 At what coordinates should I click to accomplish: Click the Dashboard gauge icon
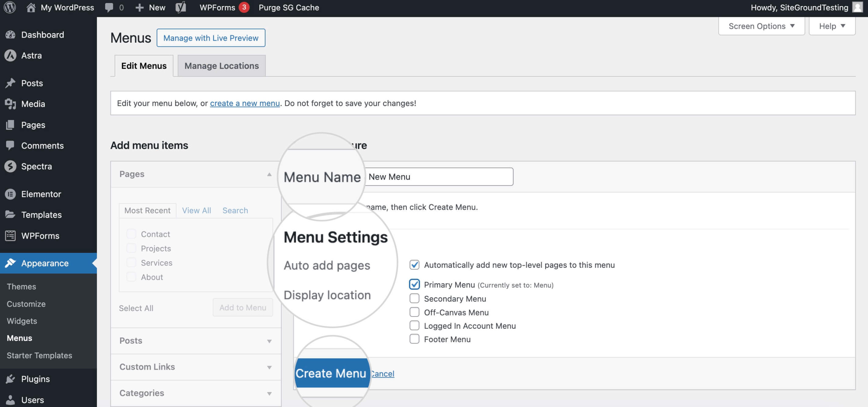point(11,35)
